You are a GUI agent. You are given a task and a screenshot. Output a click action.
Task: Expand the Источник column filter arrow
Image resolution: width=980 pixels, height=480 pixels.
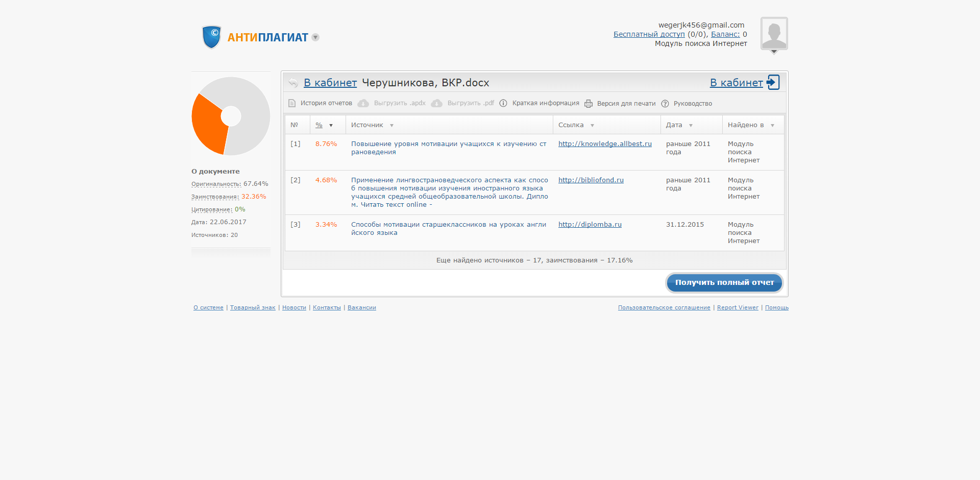click(391, 126)
